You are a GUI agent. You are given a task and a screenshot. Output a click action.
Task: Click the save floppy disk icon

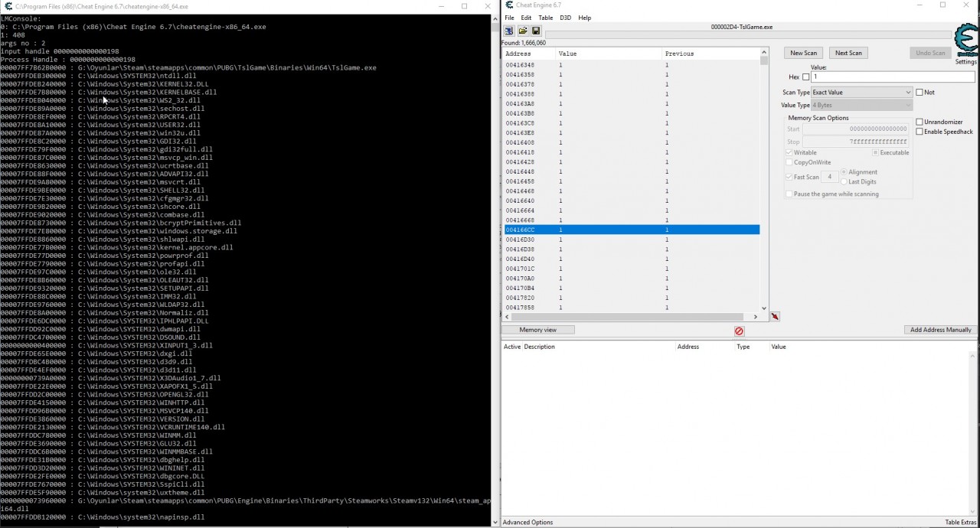(536, 31)
